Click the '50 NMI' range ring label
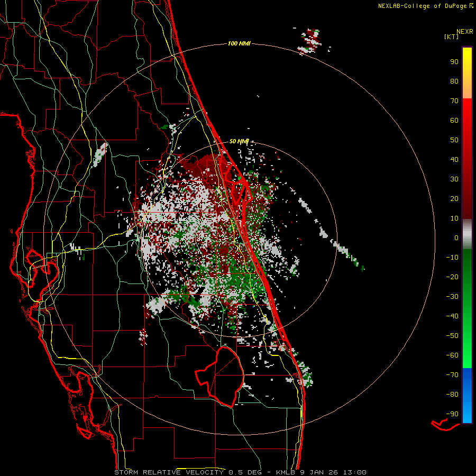476x476 pixels. pos(239,141)
